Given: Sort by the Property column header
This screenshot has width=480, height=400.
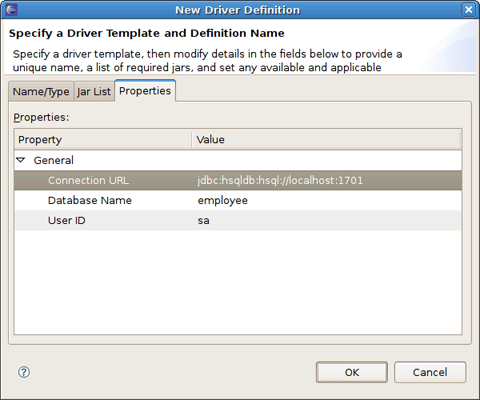Looking at the screenshot, I should pos(103,139).
